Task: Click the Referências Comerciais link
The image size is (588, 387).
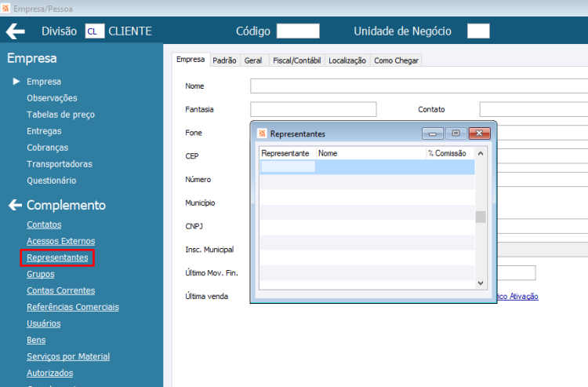Action: [x=73, y=307]
